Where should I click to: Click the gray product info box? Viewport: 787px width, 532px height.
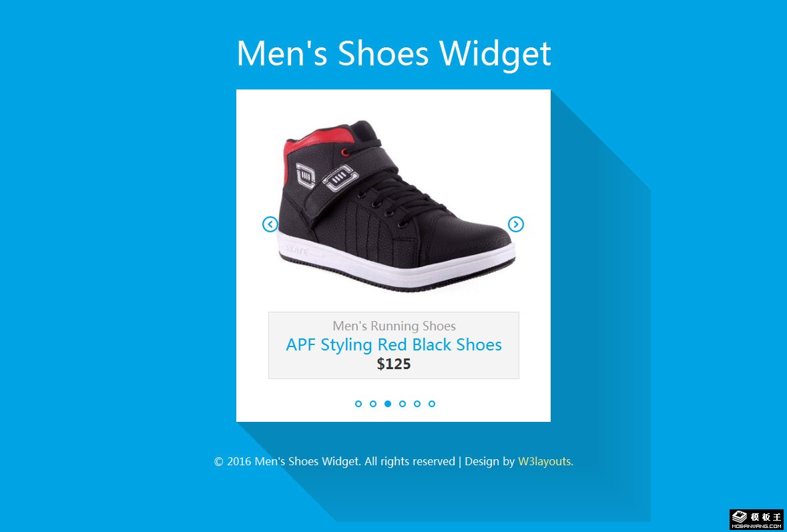394,345
